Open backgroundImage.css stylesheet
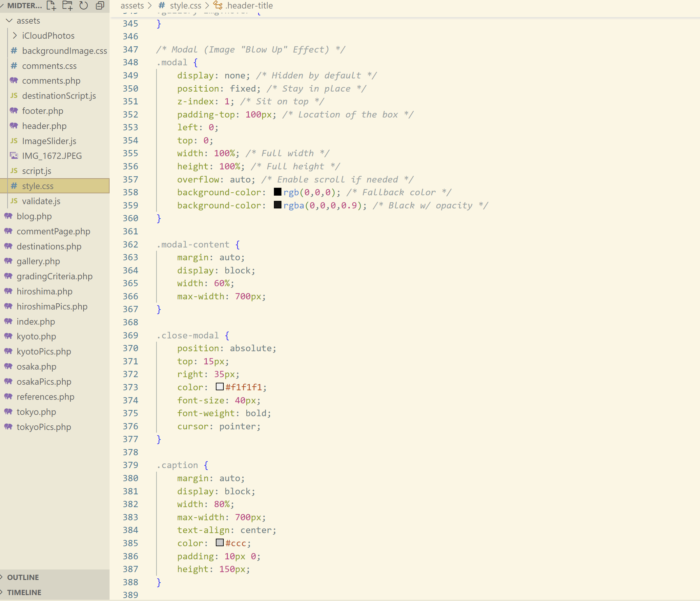 pyautogui.click(x=64, y=51)
